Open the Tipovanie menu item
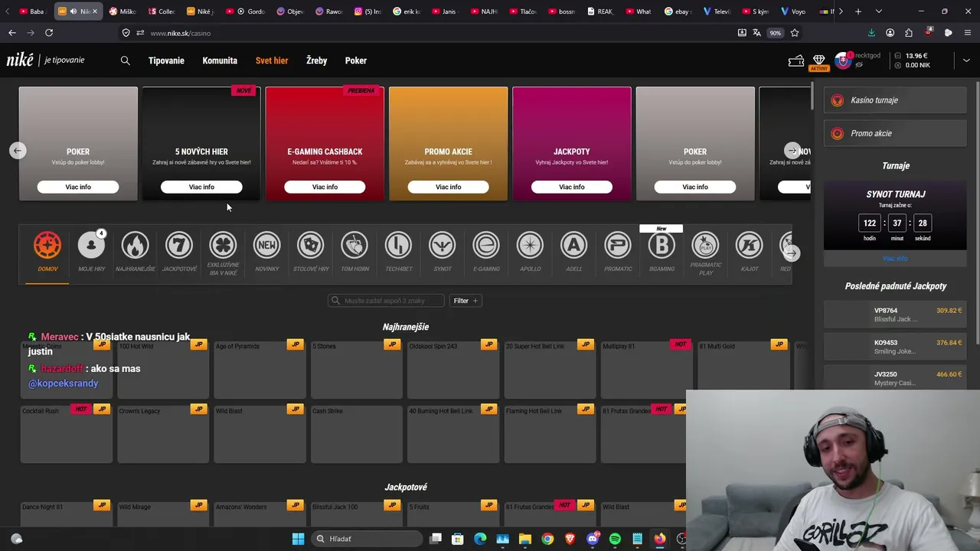980x551 pixels. coord(166,60)
